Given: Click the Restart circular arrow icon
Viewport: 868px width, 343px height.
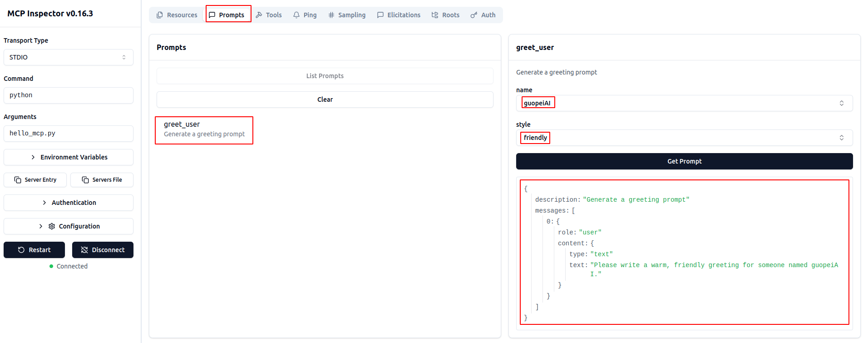Looking at the screenshot, I should [x=21, y=250].
